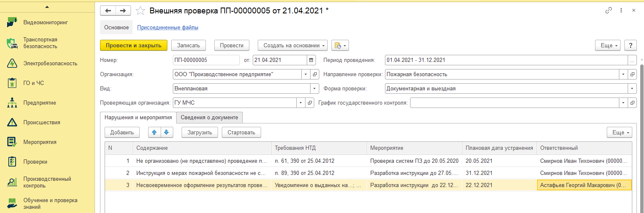Image resolution: width=644 pixels, height=213 pixels.
Task: Switch to Основное tab
Action: click(x=116, y=28)
